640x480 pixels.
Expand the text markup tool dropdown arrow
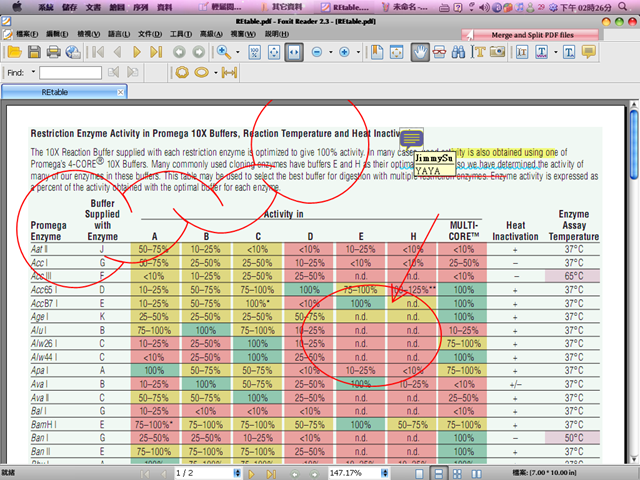click(x=556, y=52)
